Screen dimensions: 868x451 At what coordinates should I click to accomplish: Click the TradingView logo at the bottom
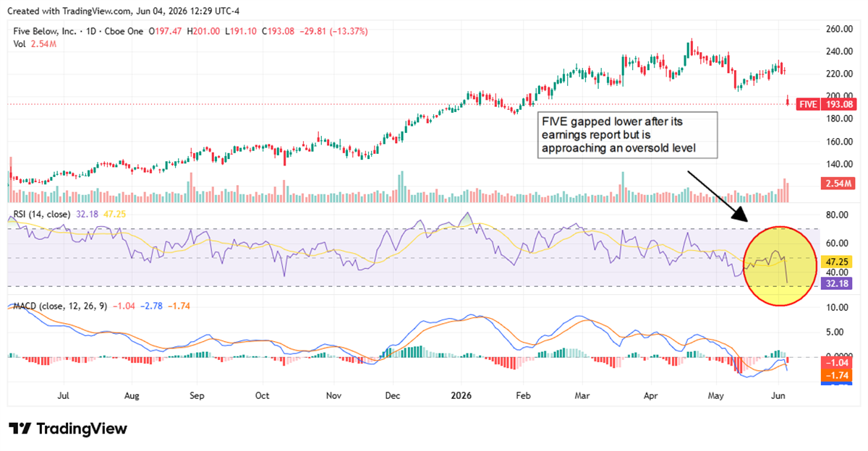coord(68,428)
